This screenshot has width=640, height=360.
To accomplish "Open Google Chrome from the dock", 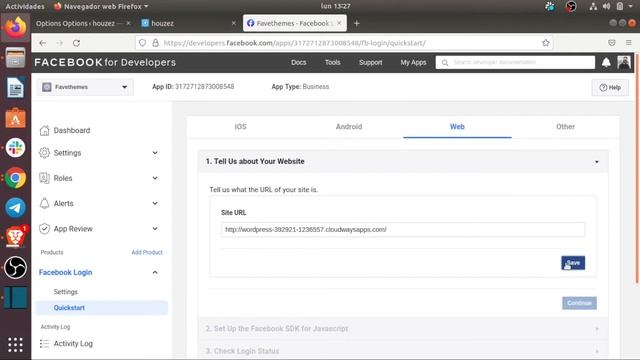I will [16, 178].
